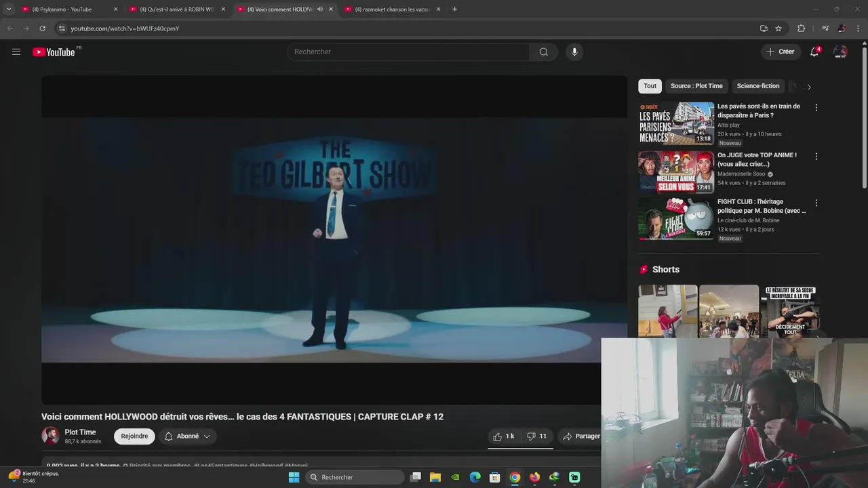Open a new browser tab
Image resolution: width=868 pixels, height=488 pixels.
tap(454, 9)
